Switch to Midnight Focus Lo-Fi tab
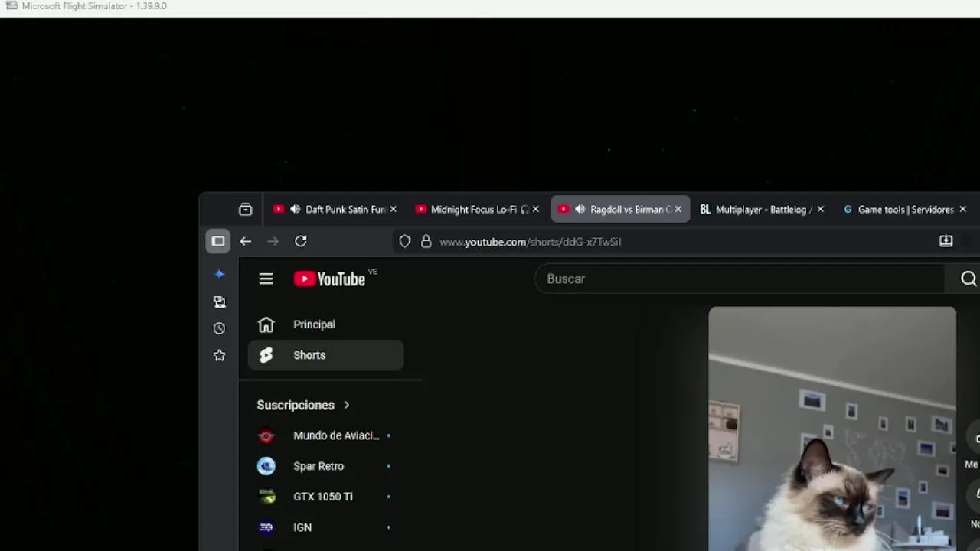Screen dimensions: 980x551 [477, 209]
